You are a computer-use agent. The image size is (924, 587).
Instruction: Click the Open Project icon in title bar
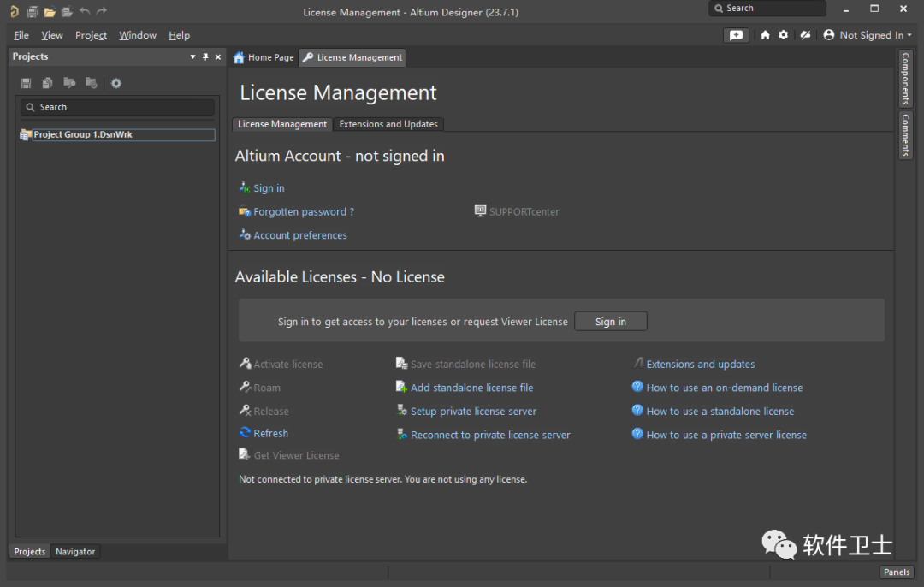(x=68, y=11)
